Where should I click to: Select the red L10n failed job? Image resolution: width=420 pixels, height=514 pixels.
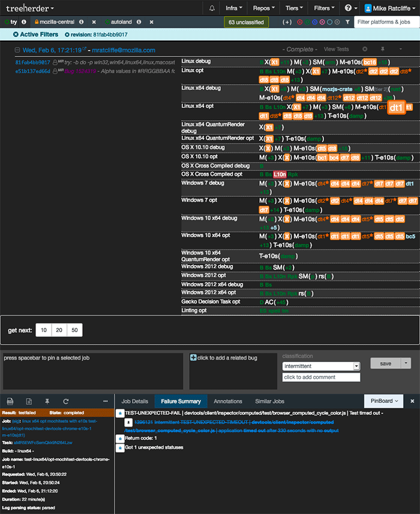pos(280,174)
